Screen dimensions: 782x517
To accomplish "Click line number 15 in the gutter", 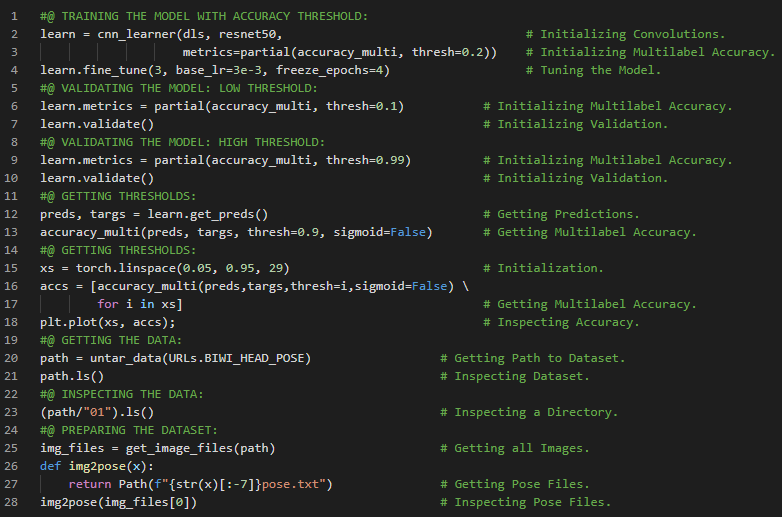I will [15, 268].
